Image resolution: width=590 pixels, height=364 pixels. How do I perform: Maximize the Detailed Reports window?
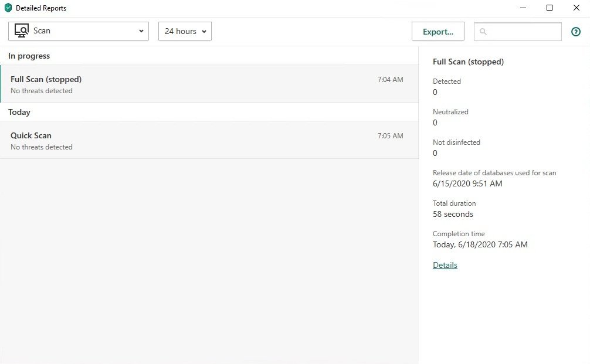[x=550, y=8]
